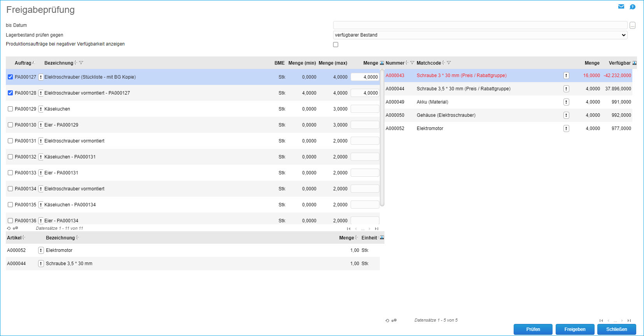The width and height of the screenshot is (644, 336).
Task: Click info icon for Schraube 3 * 30 mm
Action: click(x=566, y=76)
